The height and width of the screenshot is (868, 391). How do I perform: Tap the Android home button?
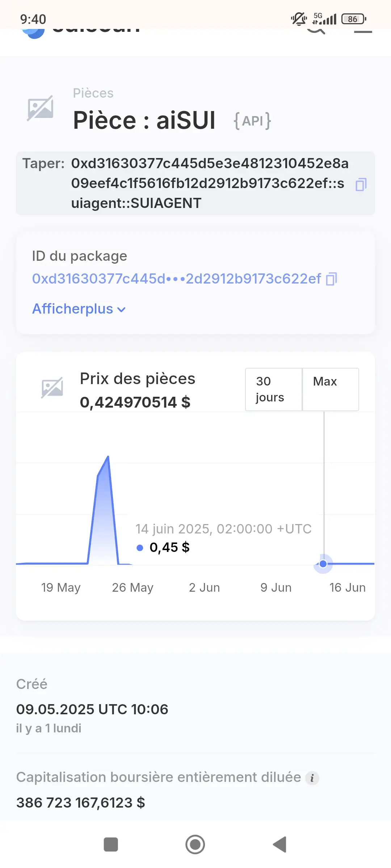point(195,844)
